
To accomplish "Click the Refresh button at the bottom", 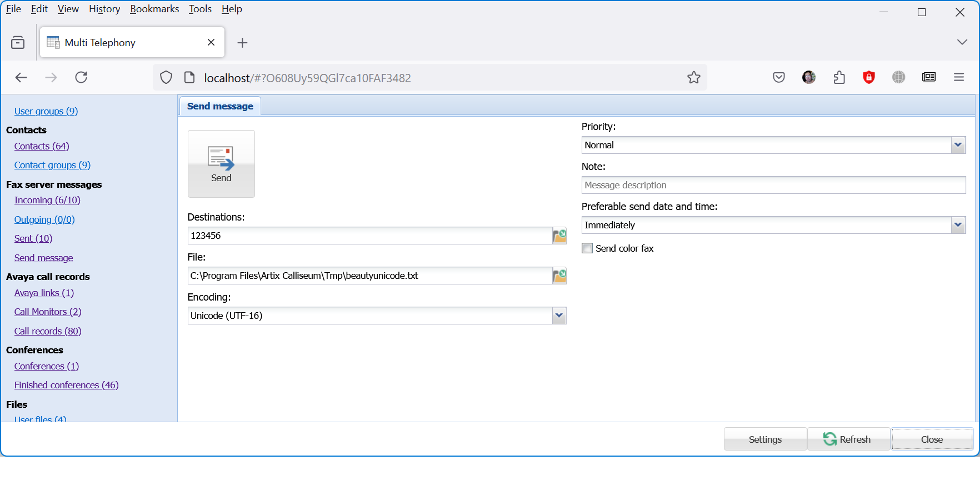I will (x=848, y=439).
